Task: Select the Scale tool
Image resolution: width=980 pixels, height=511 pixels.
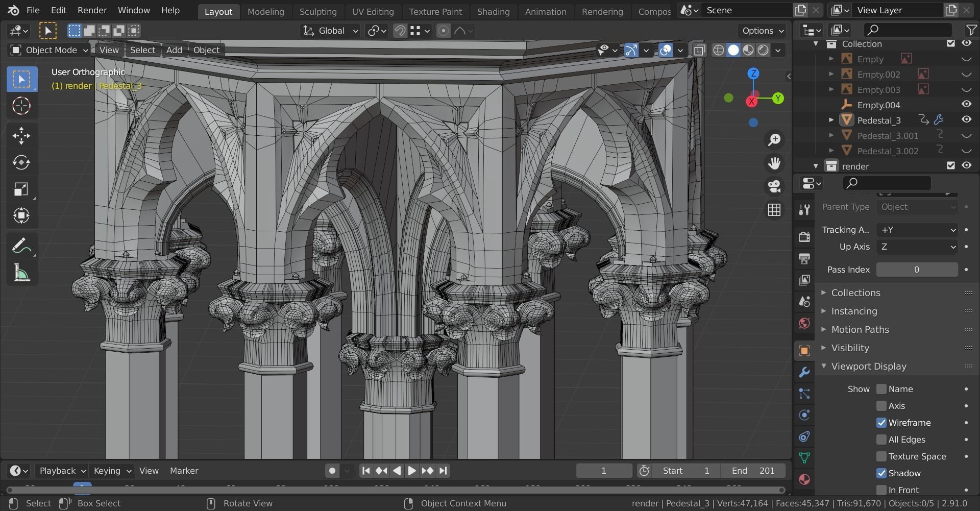Action: [x=21, y=189]
